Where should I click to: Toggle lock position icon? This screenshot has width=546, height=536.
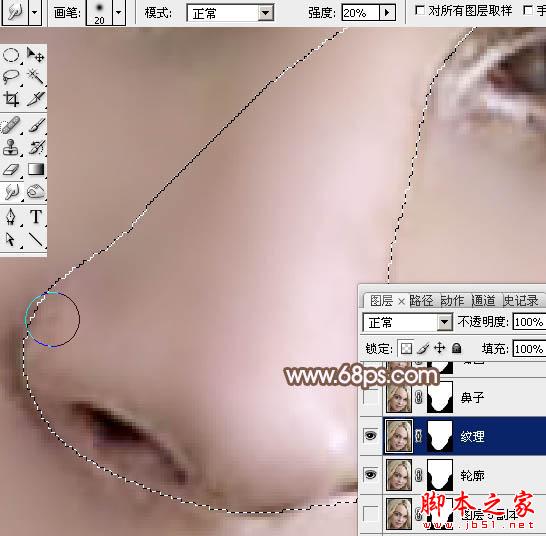[440, 348]
